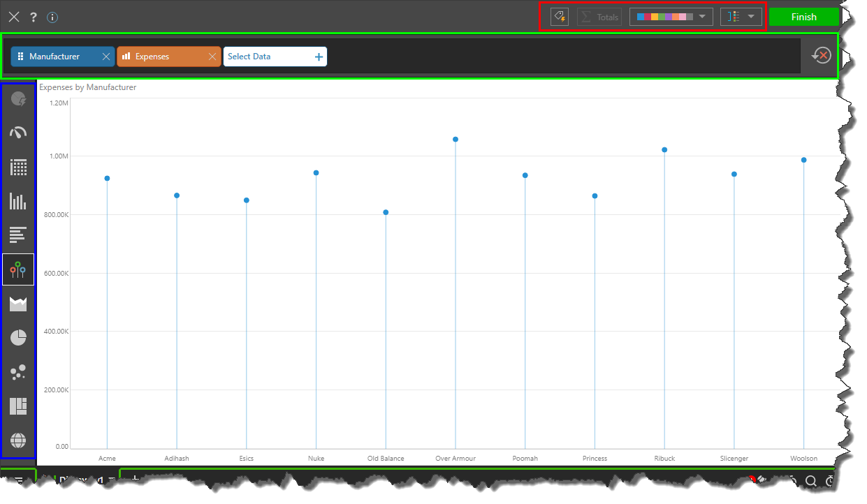
Task: Open the help question mark icon
Action: [x=33, y=17]
